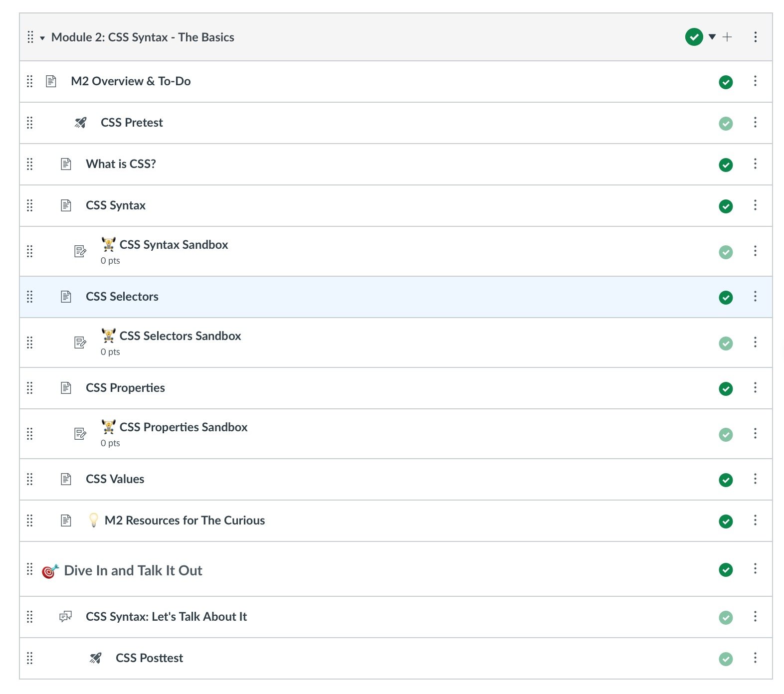Open the kebab menu for What is CSS?

pos(755,164)
